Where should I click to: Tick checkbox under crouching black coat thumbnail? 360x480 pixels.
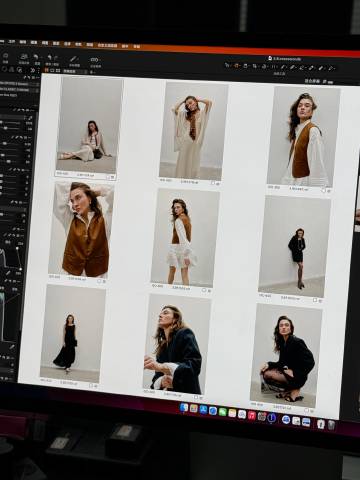tap(306, 410)
